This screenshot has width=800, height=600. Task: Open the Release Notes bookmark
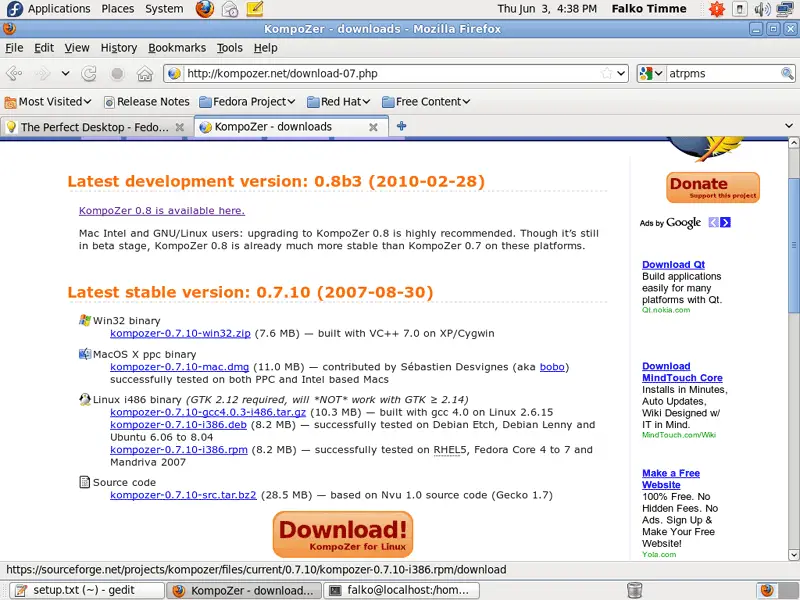(147, 102)
